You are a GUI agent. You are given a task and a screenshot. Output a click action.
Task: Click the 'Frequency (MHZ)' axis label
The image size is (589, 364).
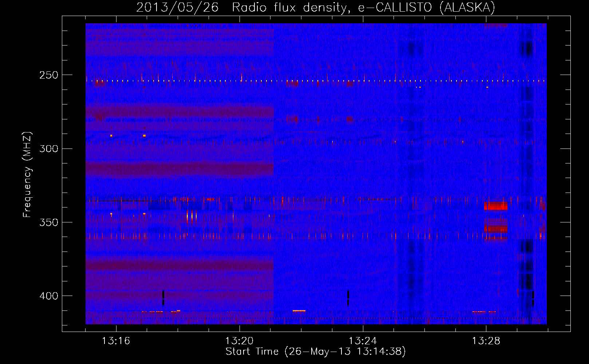(x=27, y=175)
